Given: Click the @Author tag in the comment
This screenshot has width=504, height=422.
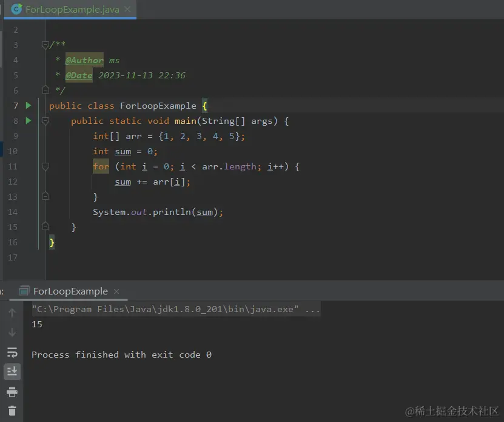Looking at the screenshot, I should 84,60.
